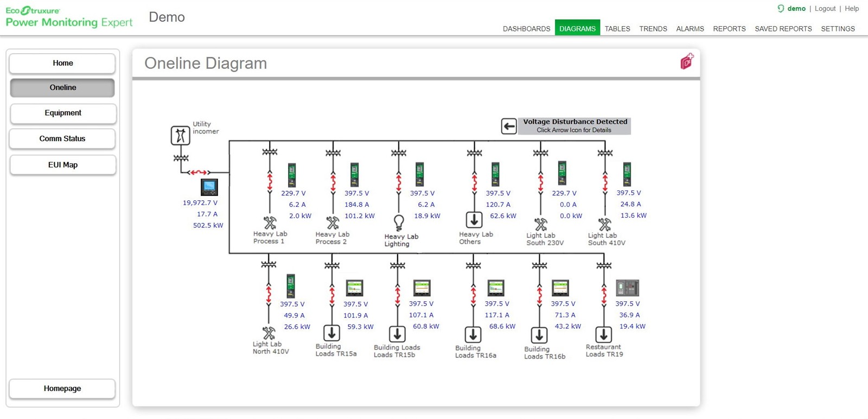Click the Heavy Lab Others load arrow icon
This screenshot has width=868, height=419.
click(474, 220)
